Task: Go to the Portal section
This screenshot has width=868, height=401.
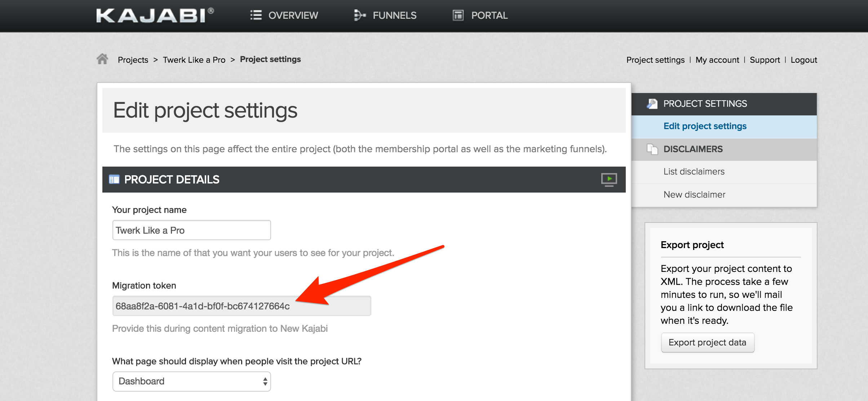Action: (x=489, y=16)
